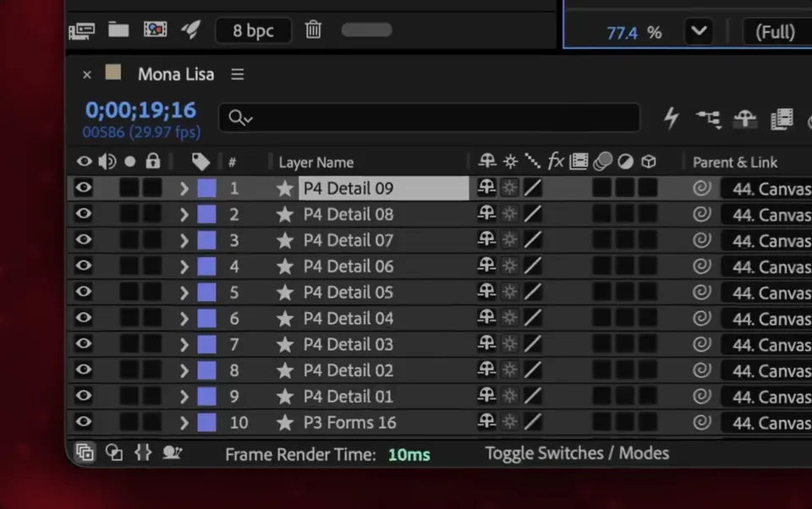This screenshot has width=812, height=509.
Task: Expand or collapse the Transfer Controls pane
Action: pyautogui.click(x=114, y=452)
